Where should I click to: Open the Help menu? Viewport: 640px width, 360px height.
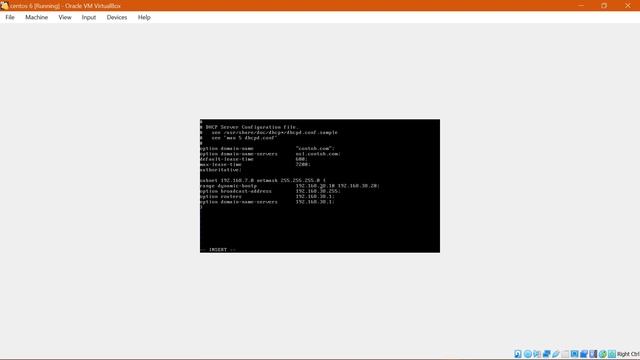tap(144, 17)
